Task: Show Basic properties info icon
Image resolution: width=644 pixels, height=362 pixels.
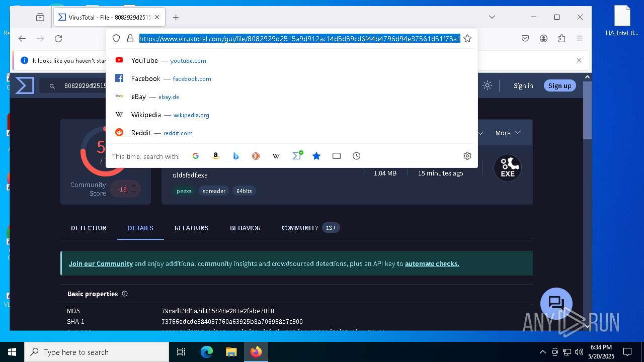Action: coord(125,294)
